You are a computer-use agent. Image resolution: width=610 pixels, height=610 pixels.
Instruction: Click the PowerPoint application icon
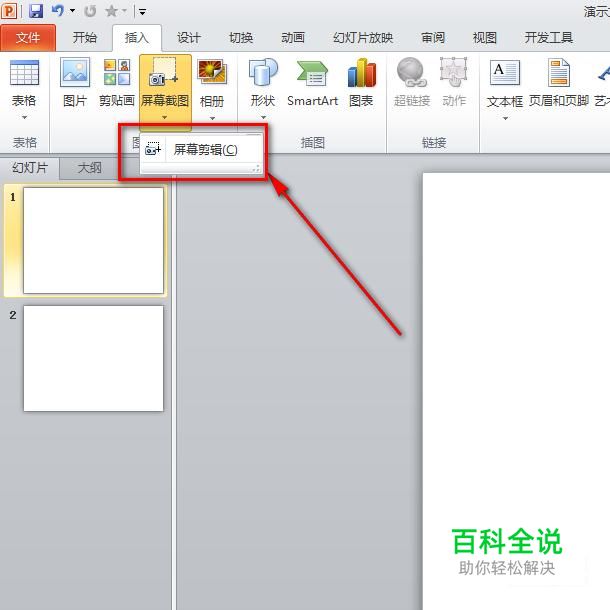[x=9, y=11]
